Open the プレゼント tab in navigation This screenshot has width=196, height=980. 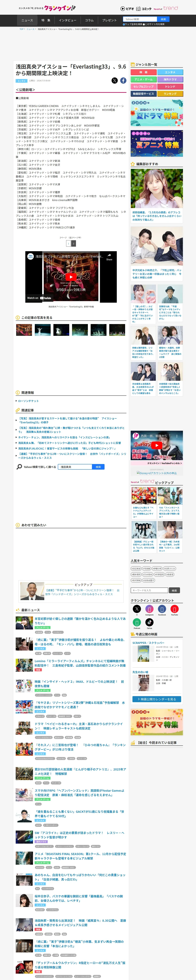[x=110, y=20]
